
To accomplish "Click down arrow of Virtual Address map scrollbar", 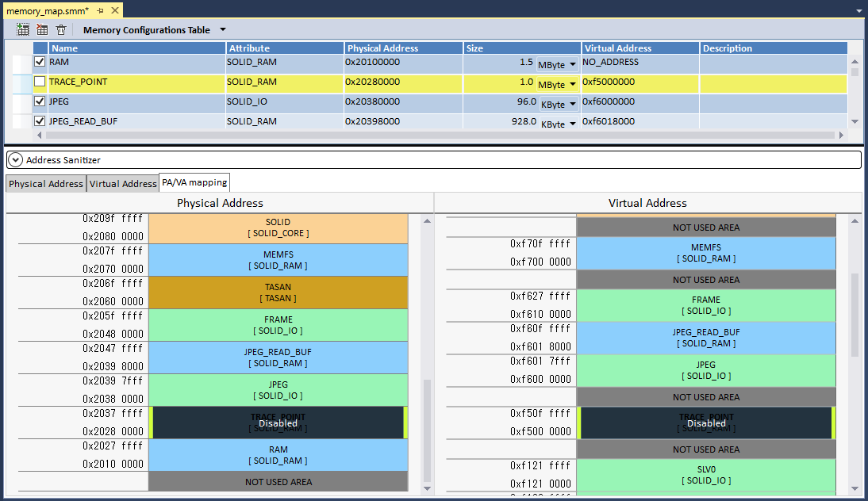I will tap(855, 488).
